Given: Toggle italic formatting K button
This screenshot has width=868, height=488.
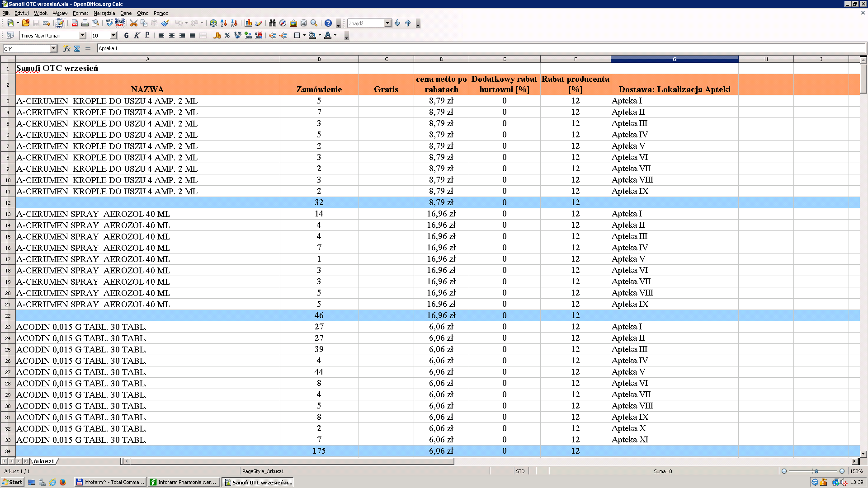Looking at the screenshot, I should pyautogui.click(x=137, y=35).
